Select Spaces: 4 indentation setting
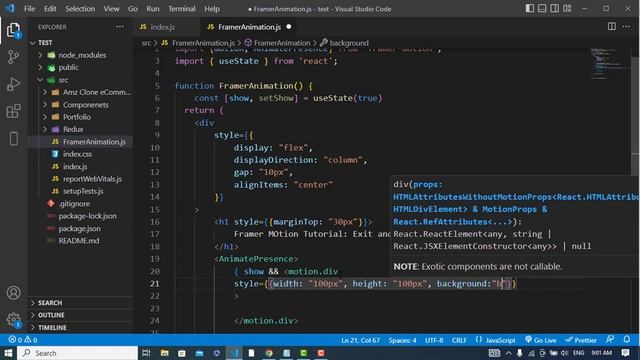The image size is (640, 360). (402, 340)
